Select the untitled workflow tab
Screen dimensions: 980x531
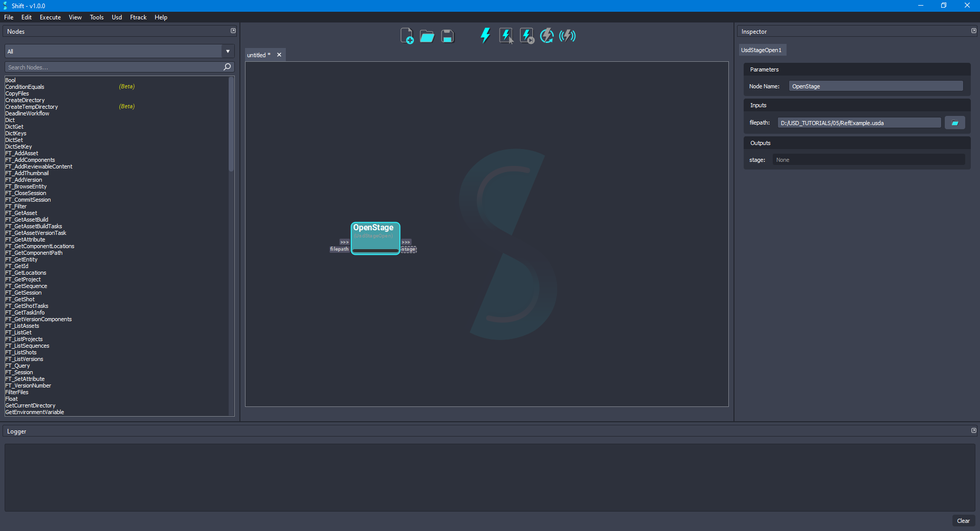tap(259, 55)
